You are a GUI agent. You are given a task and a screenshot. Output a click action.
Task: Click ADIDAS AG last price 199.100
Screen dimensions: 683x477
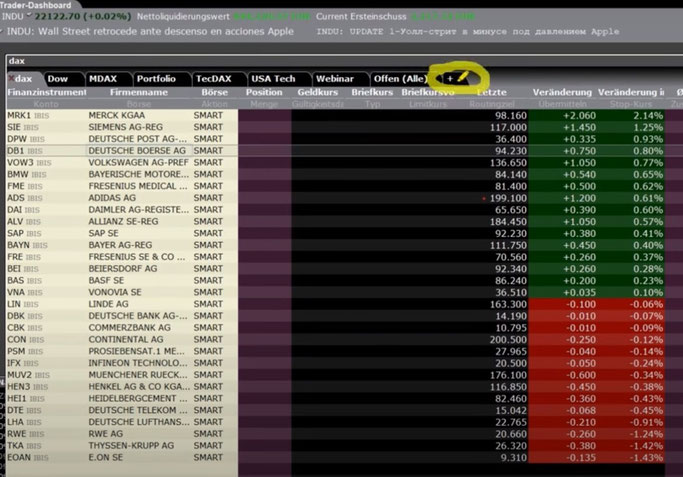pyautogui.click(x=508, y=198)
